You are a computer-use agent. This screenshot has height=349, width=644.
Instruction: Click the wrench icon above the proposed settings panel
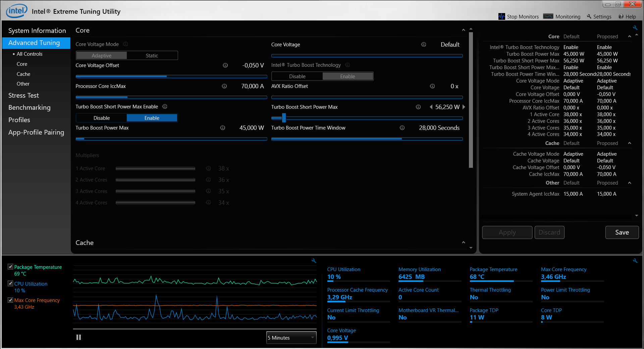point(635,28)
